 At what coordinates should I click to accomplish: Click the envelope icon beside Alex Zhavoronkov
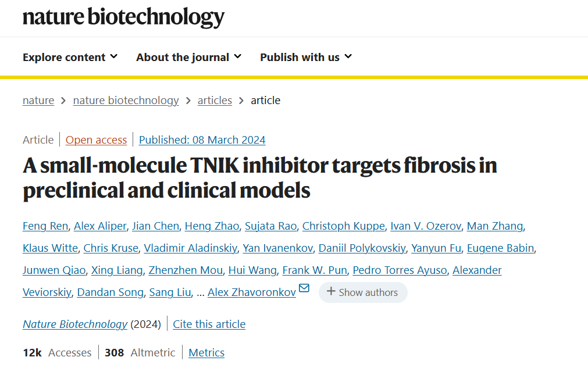[x=304, y=288]
